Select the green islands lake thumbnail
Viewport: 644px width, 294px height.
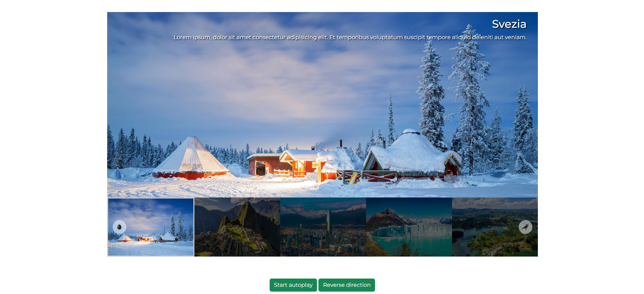tap(495, 227)
